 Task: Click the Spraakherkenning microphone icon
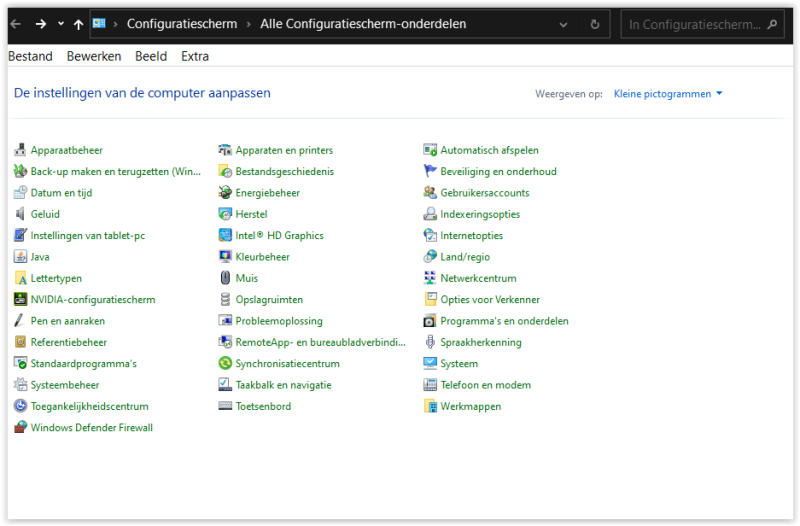click(430, 343)
